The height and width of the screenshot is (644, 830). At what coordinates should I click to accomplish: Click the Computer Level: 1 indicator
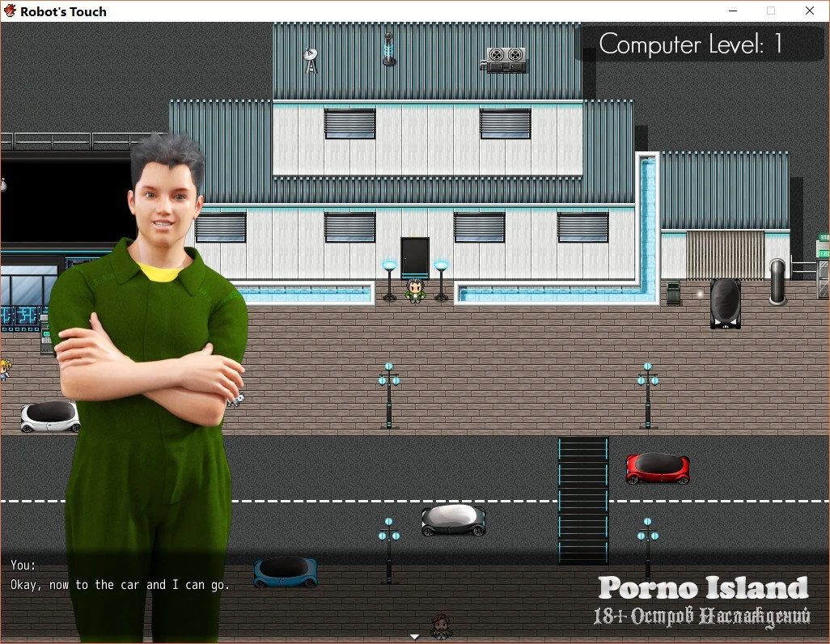691,44
